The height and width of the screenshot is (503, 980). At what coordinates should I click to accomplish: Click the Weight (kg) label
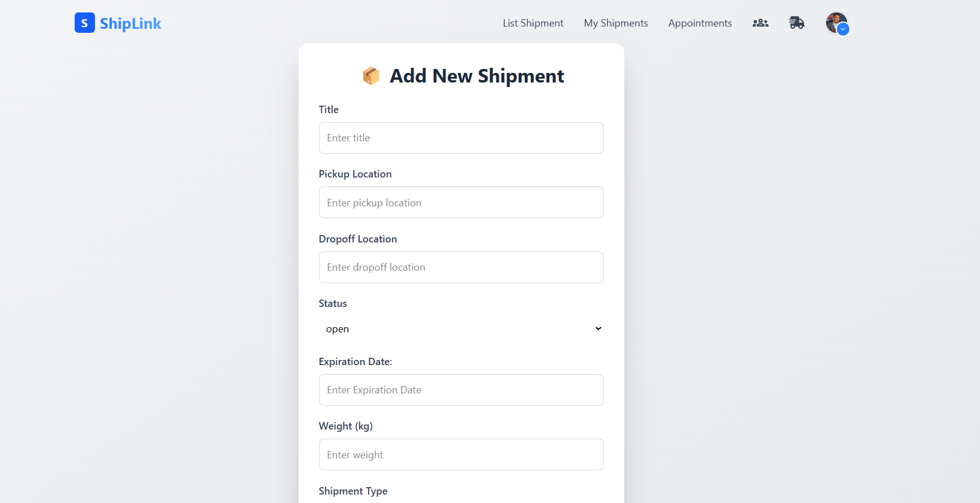click(346, 426)
